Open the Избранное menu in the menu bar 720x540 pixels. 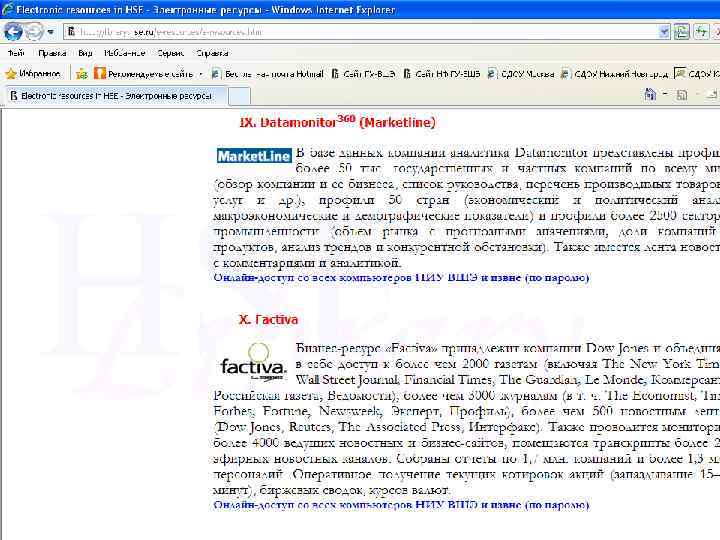(124, 53)
